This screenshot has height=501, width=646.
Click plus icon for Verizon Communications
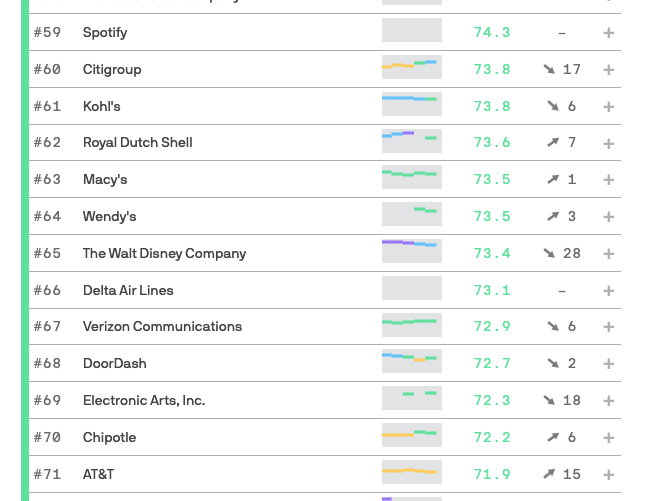click(x=608, y=327)
